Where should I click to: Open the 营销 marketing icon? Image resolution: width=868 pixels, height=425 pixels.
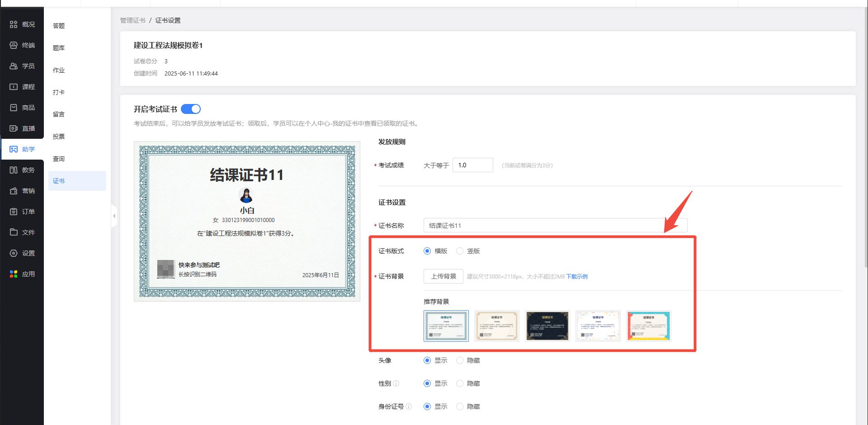pos(14,191)
